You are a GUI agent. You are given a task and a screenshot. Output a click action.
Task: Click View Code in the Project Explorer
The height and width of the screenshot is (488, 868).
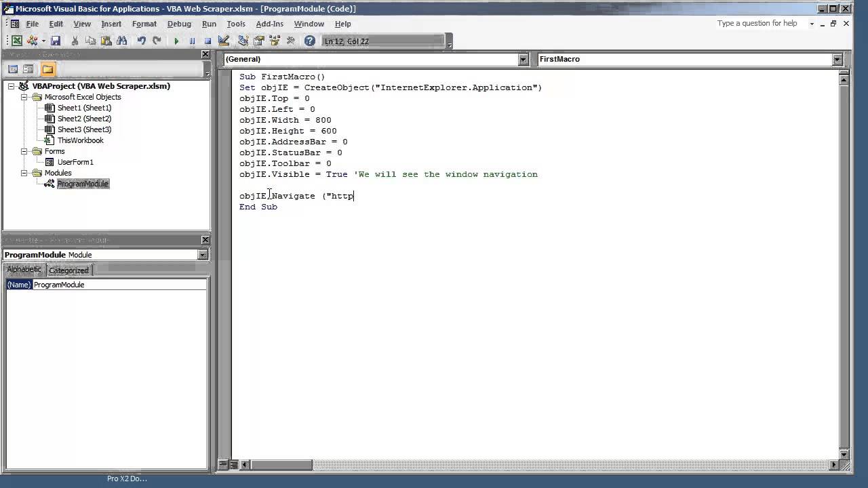tap(13, 69)
